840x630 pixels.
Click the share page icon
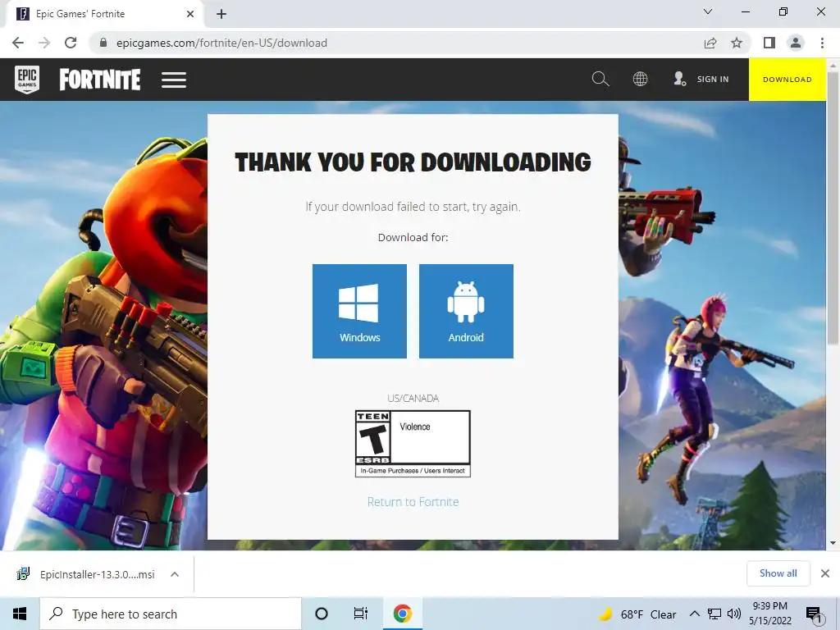coord(710,43)
